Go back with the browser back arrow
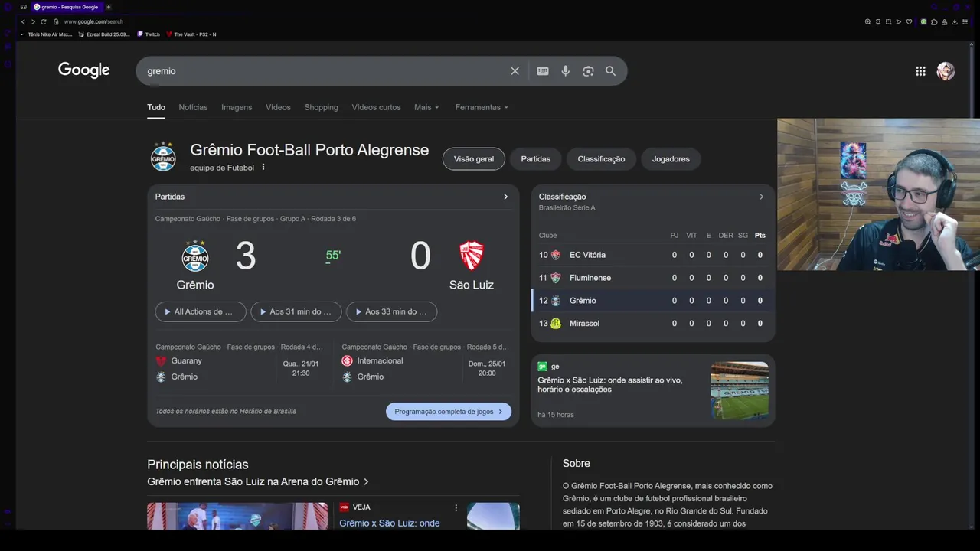 click(x=23, y=21)
